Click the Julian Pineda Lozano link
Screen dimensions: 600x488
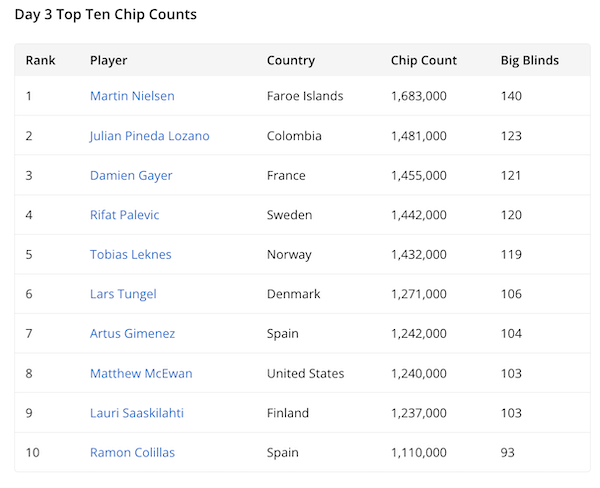point(149,136)
